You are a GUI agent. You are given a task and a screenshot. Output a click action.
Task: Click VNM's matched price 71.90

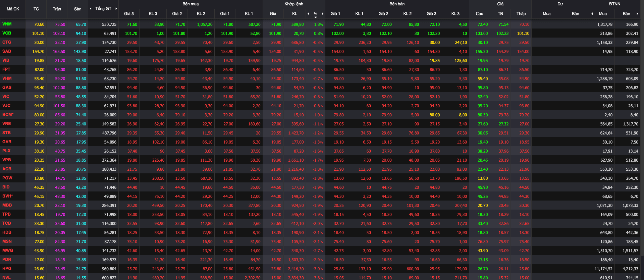pyautogui.click(x=276, y=24)
